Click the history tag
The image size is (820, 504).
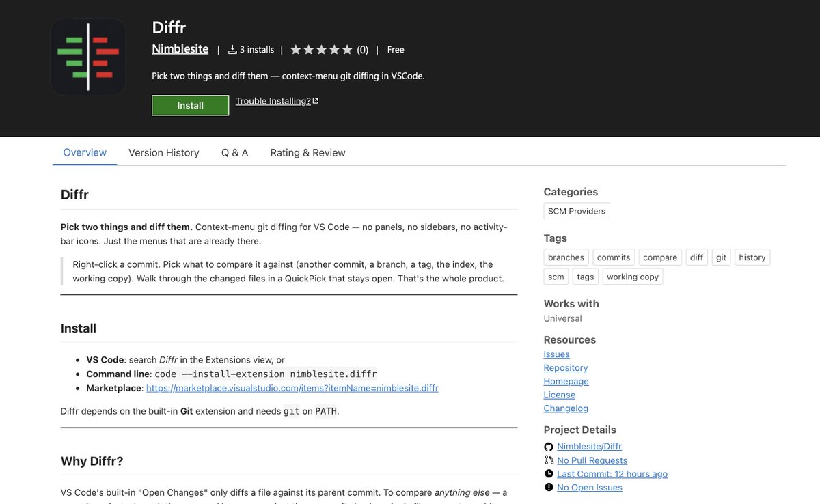tap(752, 257)
